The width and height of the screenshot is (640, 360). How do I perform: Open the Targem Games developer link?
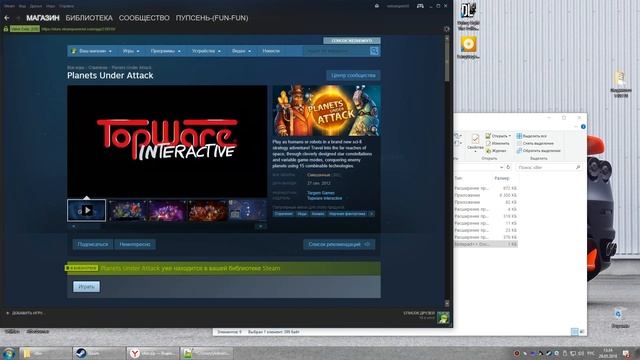coord(321,193)
